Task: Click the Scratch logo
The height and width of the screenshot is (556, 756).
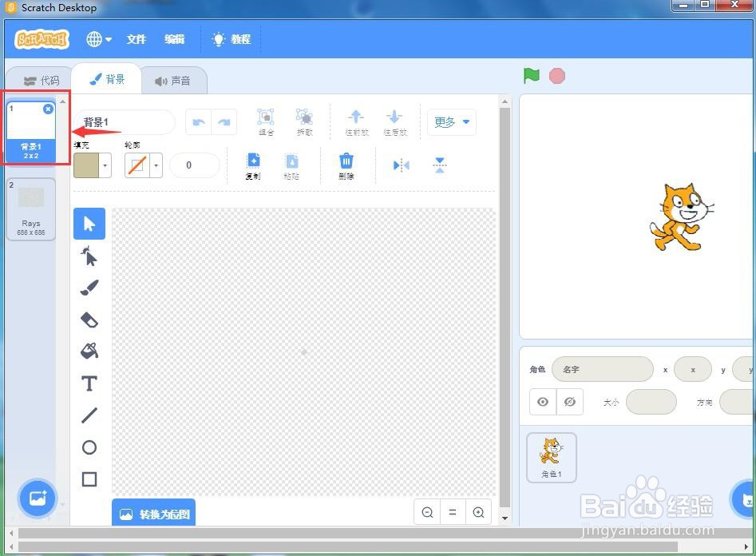Action: [x=42, y=39]
